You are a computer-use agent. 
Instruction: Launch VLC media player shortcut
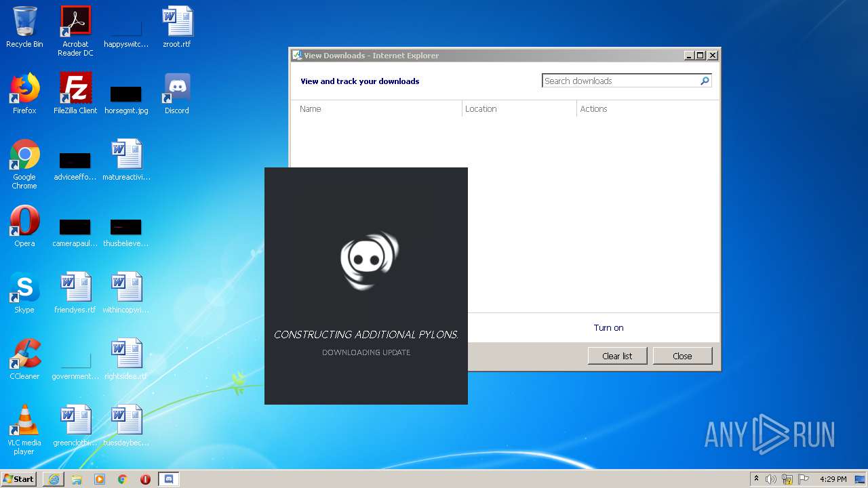(24, 430)
